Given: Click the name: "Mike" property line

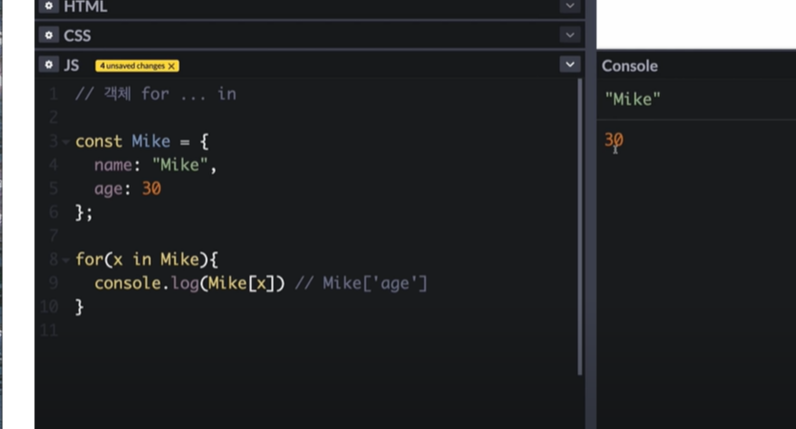Looking at the screenshot, I should [155, 165].
